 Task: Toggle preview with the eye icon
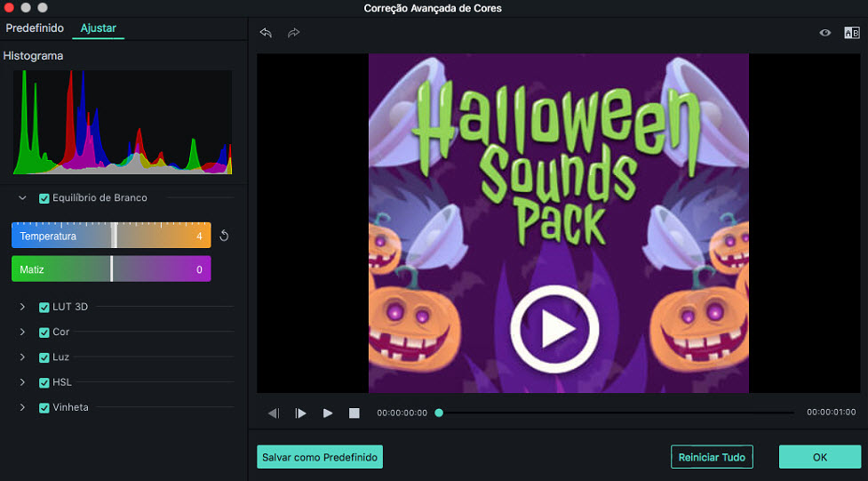click(824, 33)
